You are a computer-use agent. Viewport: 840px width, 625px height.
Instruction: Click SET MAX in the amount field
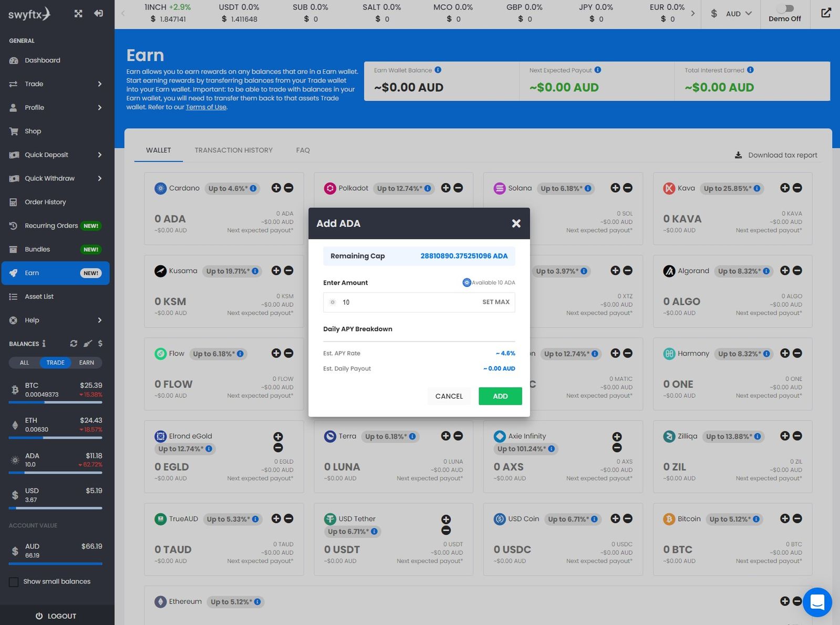tap(496, 302)
